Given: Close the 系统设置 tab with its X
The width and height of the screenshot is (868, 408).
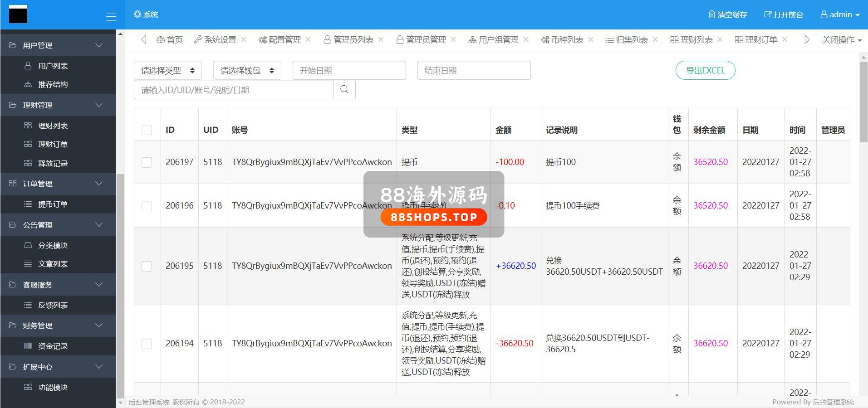Looking at the screenshot, I should click(x=244, y=39).
